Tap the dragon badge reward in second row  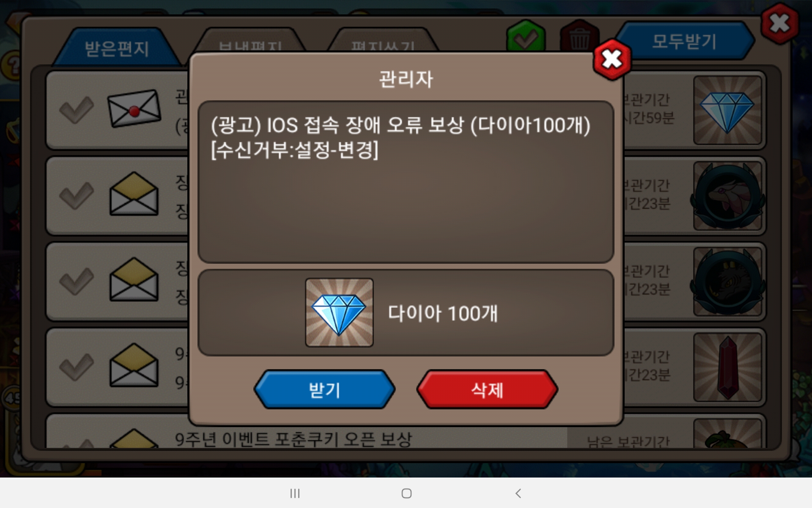pos(727,196)
